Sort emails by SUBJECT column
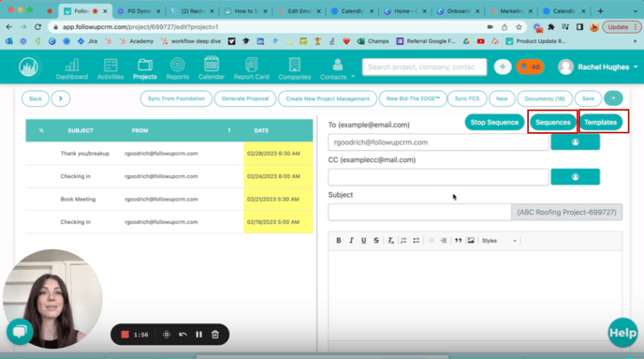Image resolution: width=644 pixels, height=359 pixels. [80, 130]
